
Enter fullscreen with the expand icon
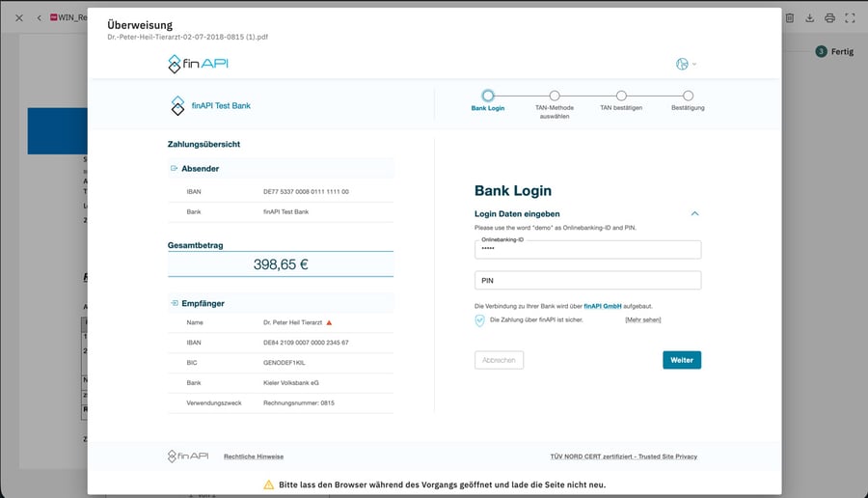[x=850, y=17]
